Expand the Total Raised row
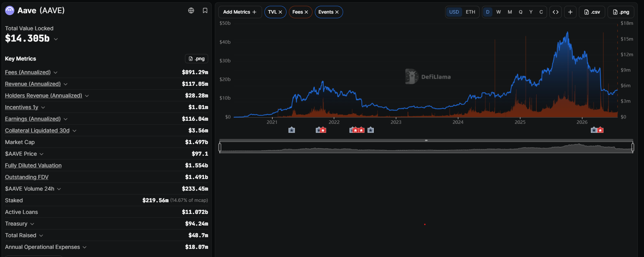Viewport: 644px width, 257px height. pyautogui.click(x=41, y=236)
